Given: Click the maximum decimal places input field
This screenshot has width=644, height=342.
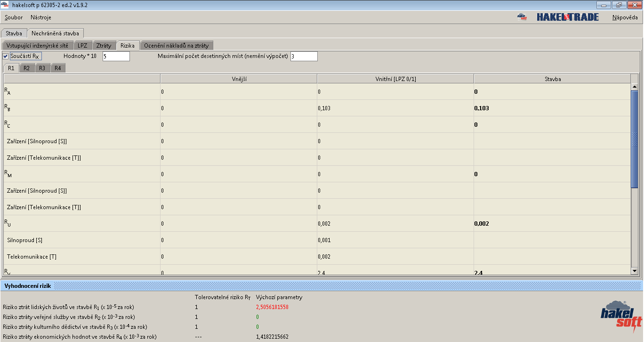Looking at the screenshot, I should point(304,56).
